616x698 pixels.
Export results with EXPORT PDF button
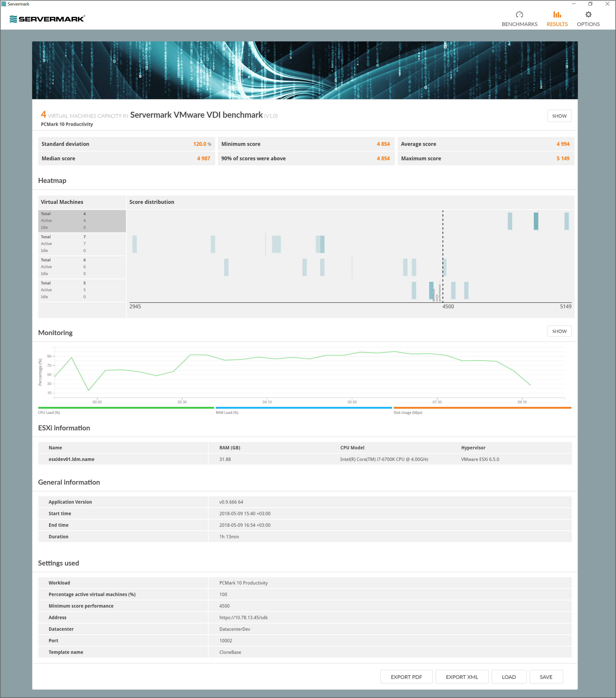406,677
